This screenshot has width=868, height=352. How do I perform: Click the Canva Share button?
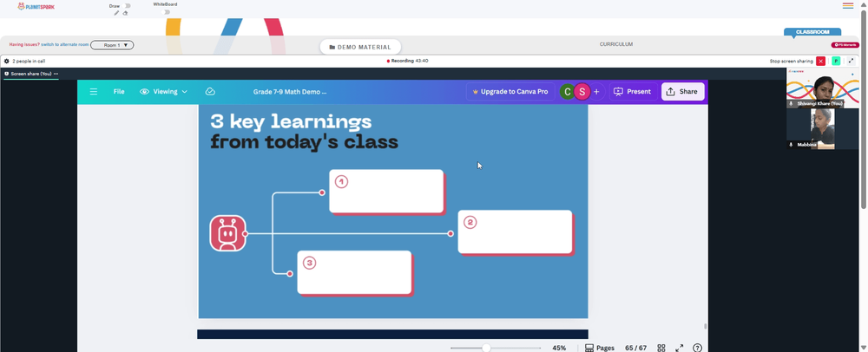[x=682, y=92]
